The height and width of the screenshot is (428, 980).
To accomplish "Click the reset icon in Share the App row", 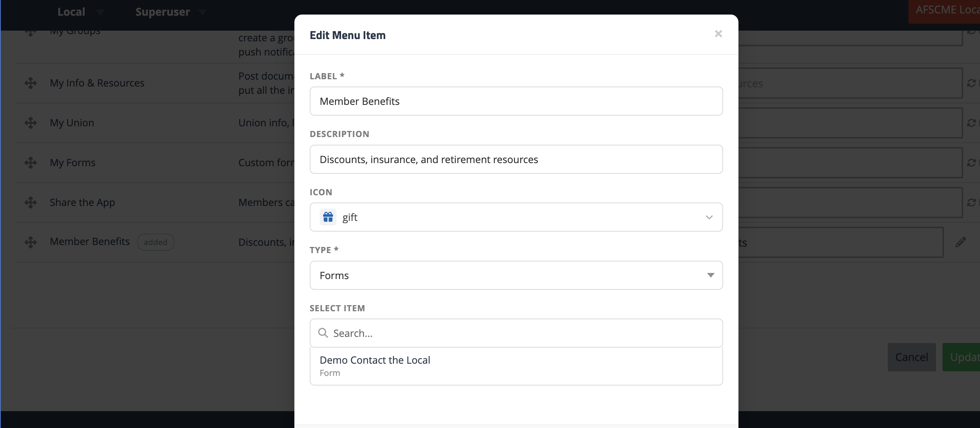I will coord(971,203).
